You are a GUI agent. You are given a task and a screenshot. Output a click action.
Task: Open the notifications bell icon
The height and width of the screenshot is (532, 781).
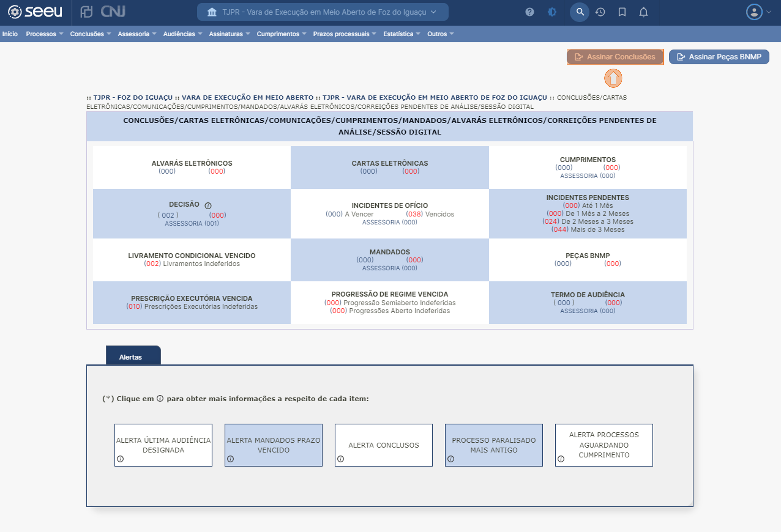tap(644, 12)
